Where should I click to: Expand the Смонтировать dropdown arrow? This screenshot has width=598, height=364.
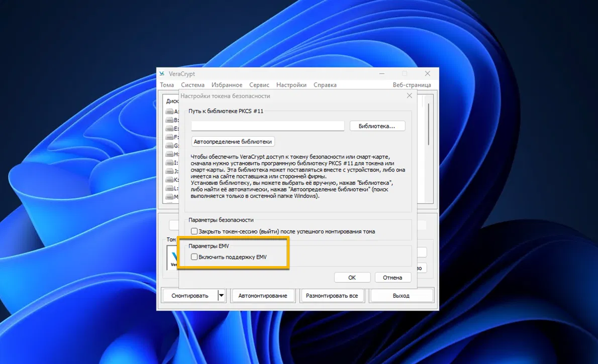(221, 296)
